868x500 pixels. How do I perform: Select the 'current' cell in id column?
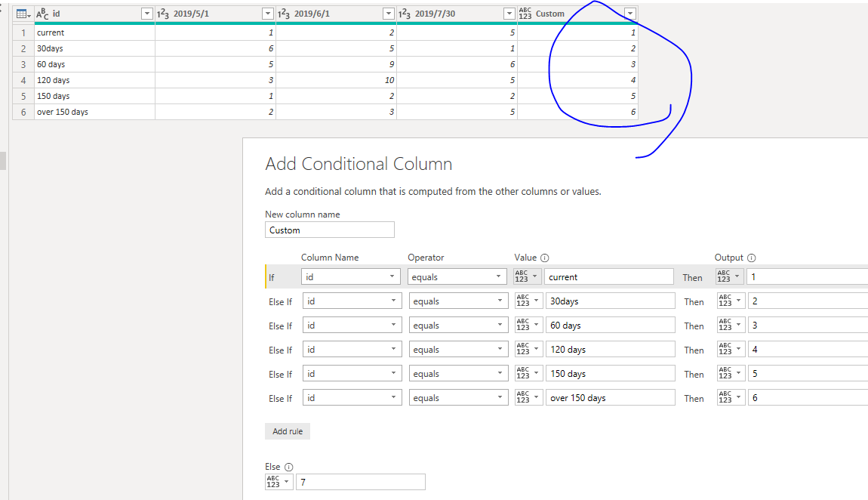click(94, 32)
